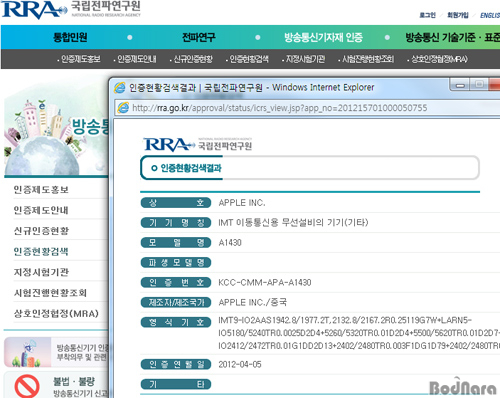The width and height of the screenshot is (500, 398).
Task: Select the IMT 이동통신용 무선설비의 기기(기타) text
Action: tap(293, 223)
